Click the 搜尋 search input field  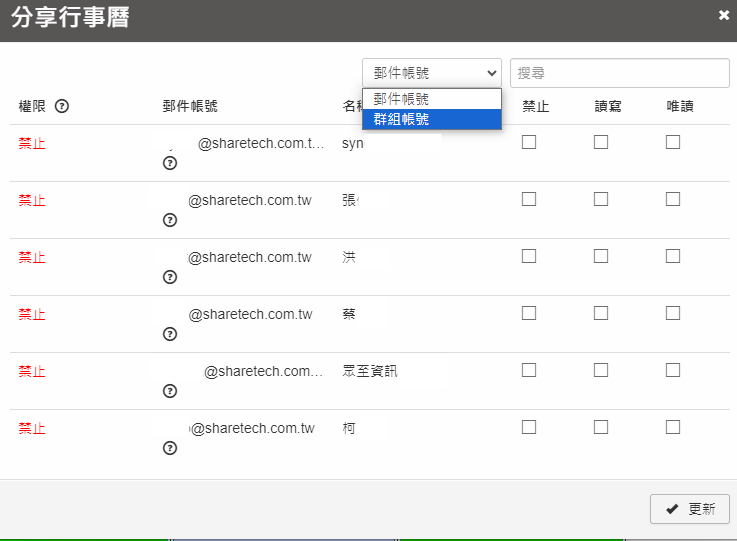(x=620, y=73)
